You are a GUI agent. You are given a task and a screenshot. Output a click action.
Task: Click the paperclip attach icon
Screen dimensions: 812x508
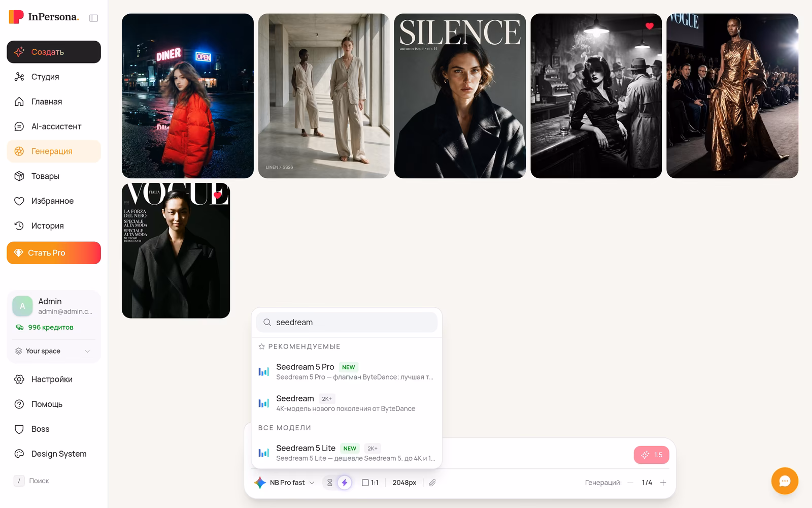coord(432,483)
